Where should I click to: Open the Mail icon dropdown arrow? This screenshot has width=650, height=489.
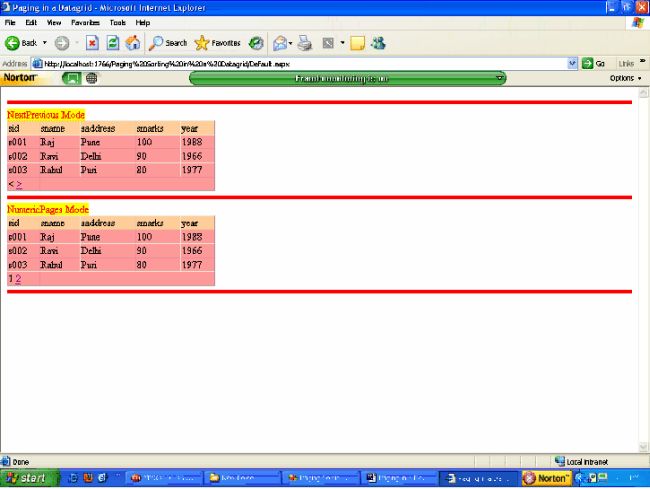[x=291, y=43]
